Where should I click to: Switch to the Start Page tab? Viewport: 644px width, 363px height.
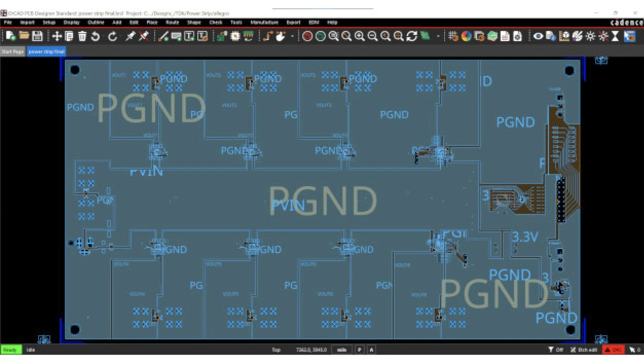(13, 52)
